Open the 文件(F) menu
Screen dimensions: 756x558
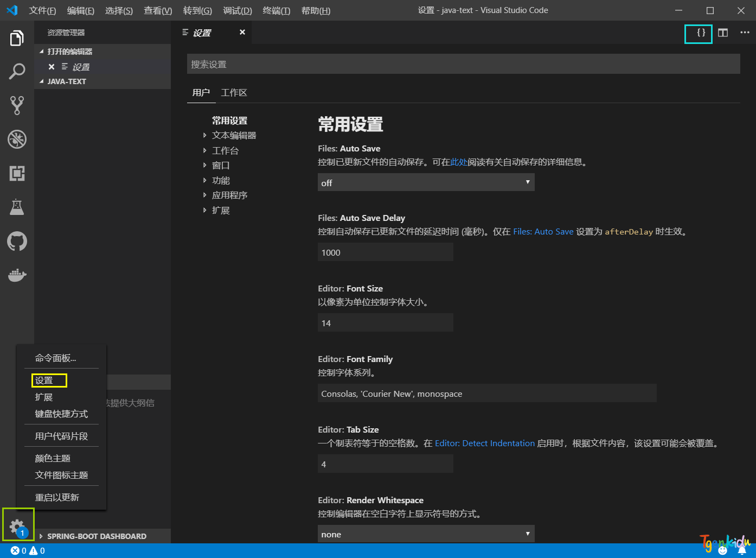click(x=42, y=10)
